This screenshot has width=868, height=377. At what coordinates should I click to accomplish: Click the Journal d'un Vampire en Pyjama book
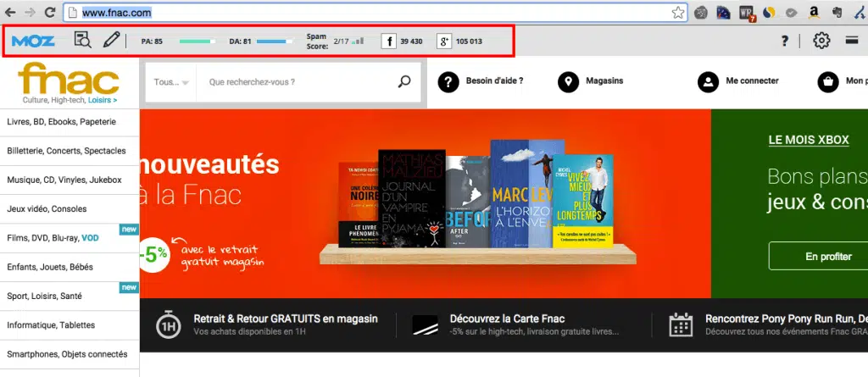click(412, 198)
